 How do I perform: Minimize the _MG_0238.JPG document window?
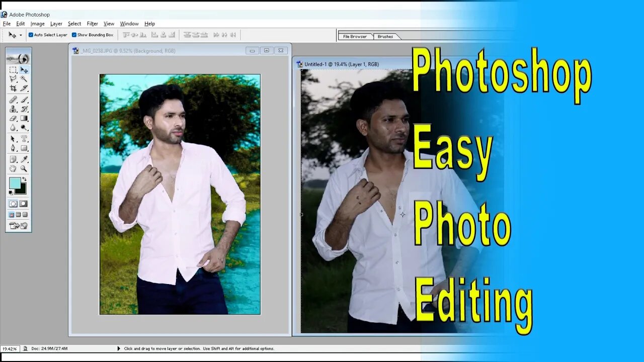coord(252,50)
